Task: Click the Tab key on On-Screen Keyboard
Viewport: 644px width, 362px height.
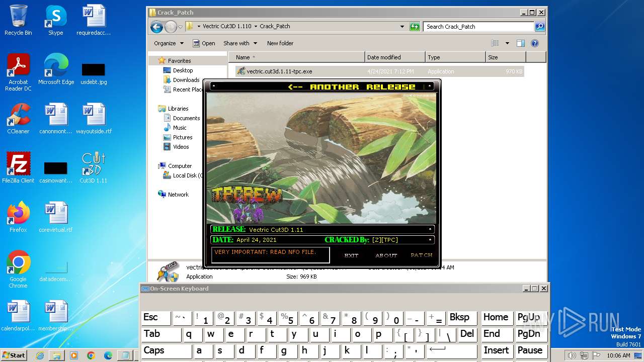Action: [x=160, y=334]
